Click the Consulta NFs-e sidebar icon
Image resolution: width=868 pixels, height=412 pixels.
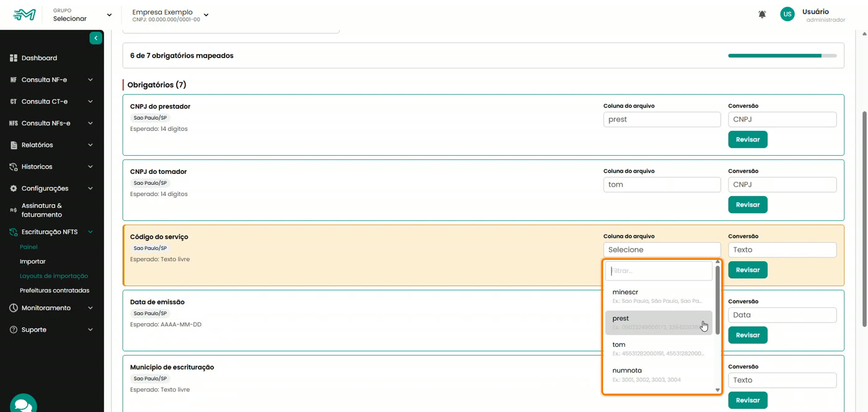click(x=14, y=123)
